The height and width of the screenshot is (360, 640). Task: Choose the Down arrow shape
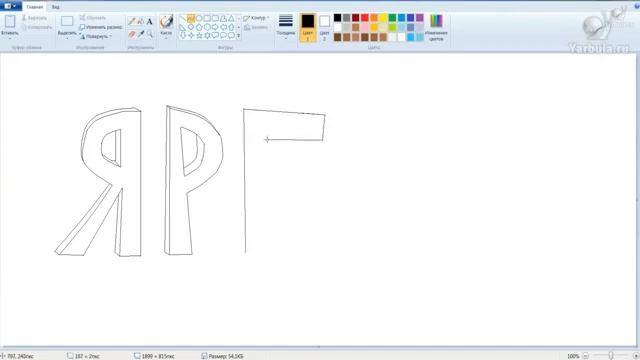pos(183,36)
